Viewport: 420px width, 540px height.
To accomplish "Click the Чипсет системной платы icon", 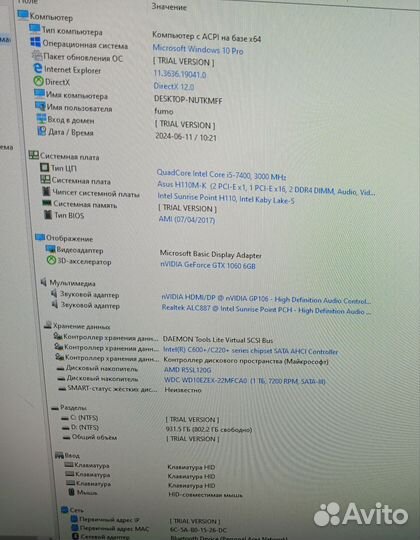I will click(x=46, y=191).
